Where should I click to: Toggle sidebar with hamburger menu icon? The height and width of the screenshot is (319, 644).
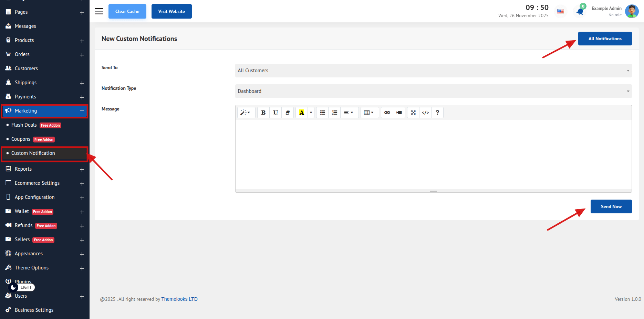99,11
